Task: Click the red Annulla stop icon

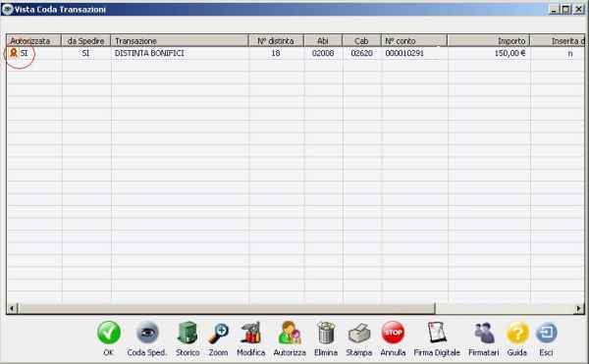Action: tap(393, 333)
